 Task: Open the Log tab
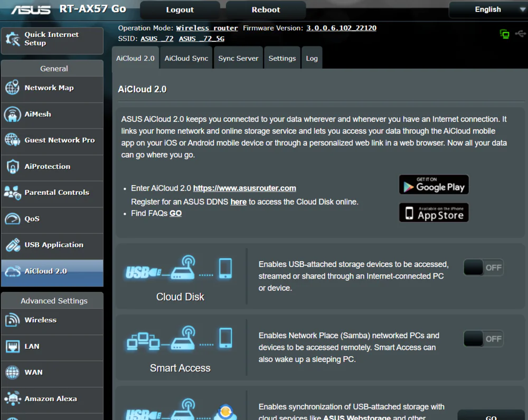(312, 58)
